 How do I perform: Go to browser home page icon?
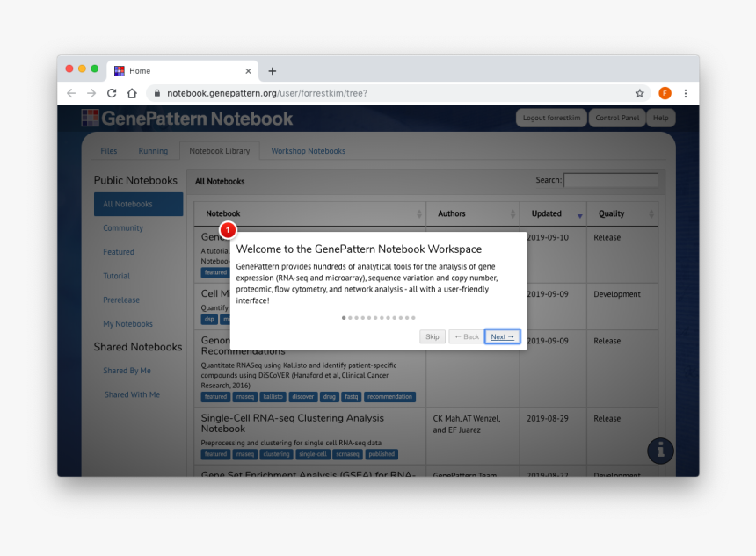[x=132, y=93]
